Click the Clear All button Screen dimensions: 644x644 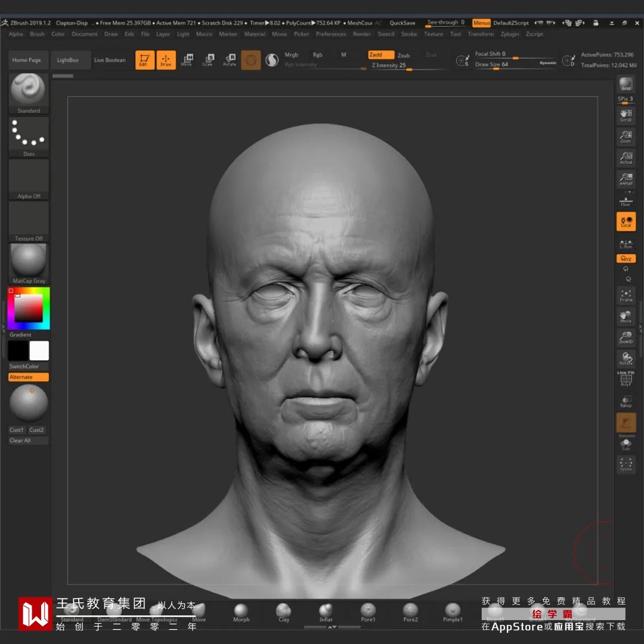(29, 440)
